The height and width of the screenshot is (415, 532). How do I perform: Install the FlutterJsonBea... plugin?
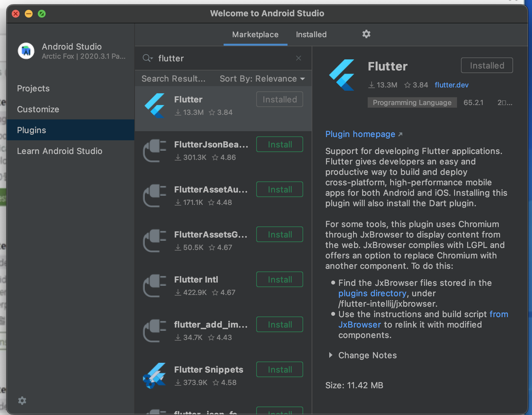pyautogui.click(x=280, y=144)
